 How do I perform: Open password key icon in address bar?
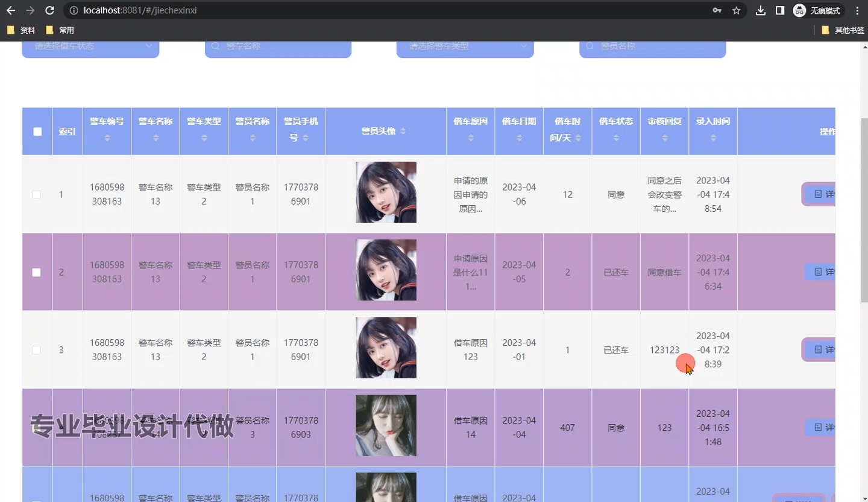[717, 10]
